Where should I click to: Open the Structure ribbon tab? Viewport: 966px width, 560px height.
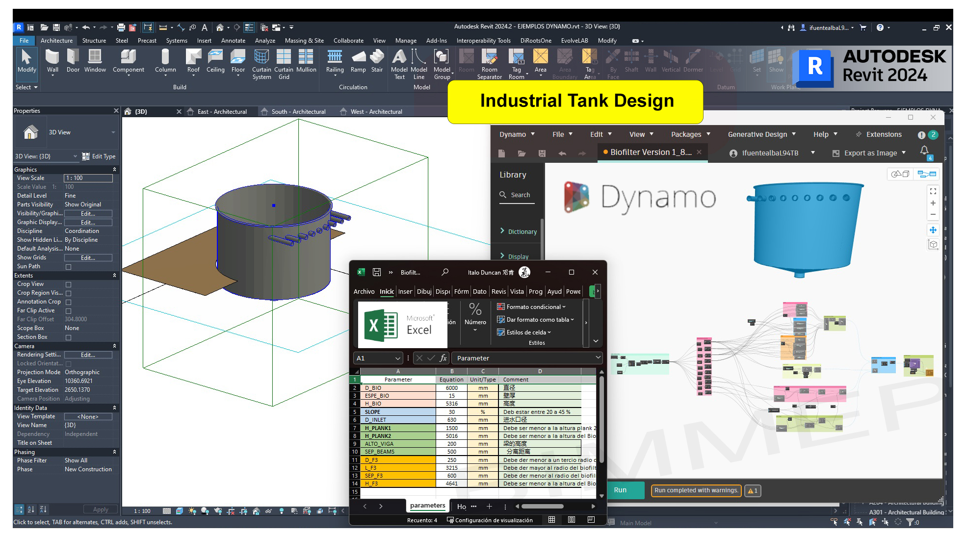[x=94, y=41]
